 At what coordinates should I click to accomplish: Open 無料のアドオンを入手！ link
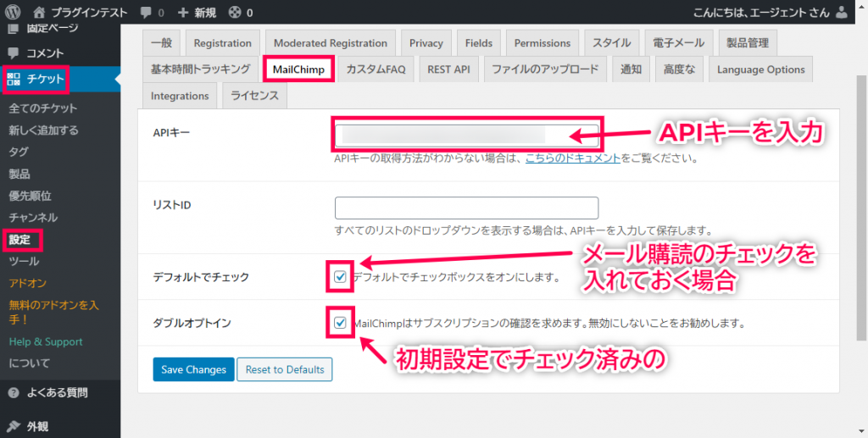point(53,312)
